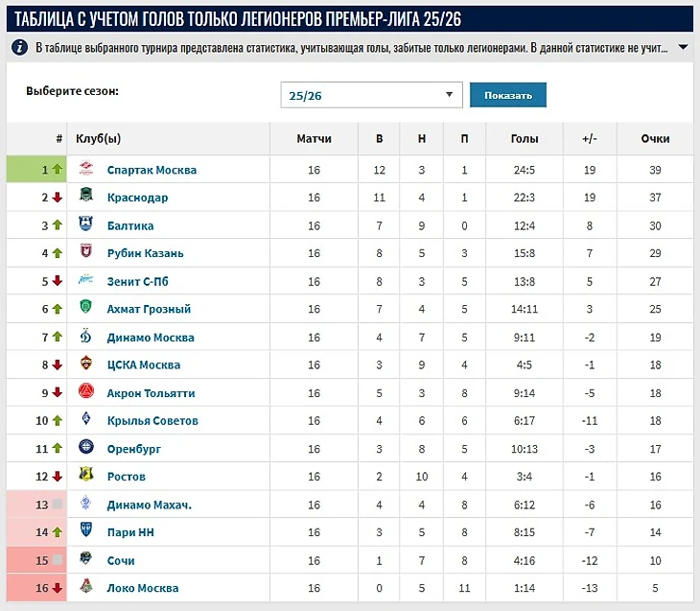
Task: Click the Spartak Moscow club logo icon
Action: pos(86,170)
